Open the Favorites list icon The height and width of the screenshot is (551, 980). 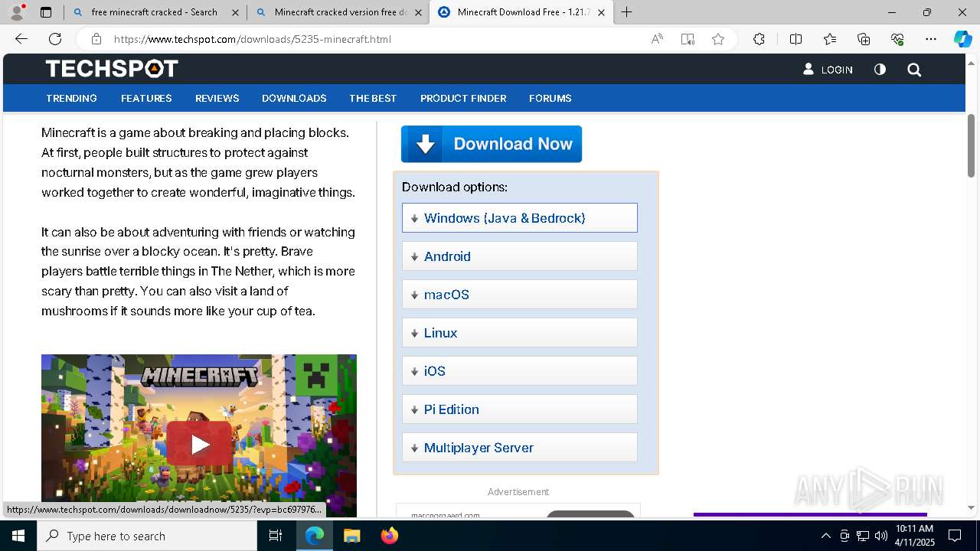[x=830, y=39]
